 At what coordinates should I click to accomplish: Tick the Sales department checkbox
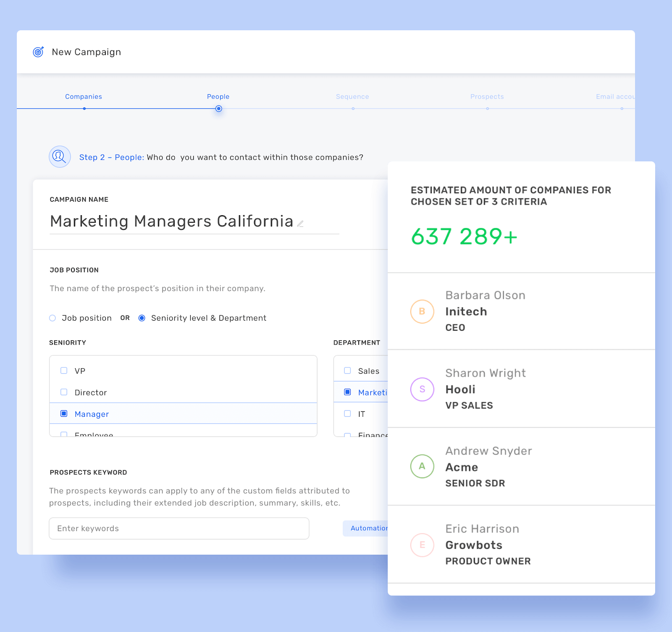347,371
